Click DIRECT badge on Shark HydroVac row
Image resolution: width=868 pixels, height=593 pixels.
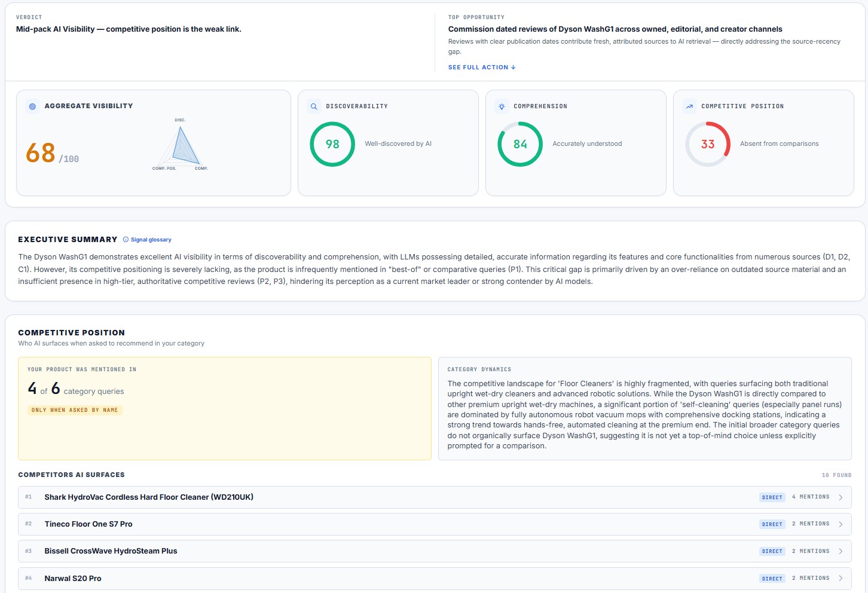772,497
